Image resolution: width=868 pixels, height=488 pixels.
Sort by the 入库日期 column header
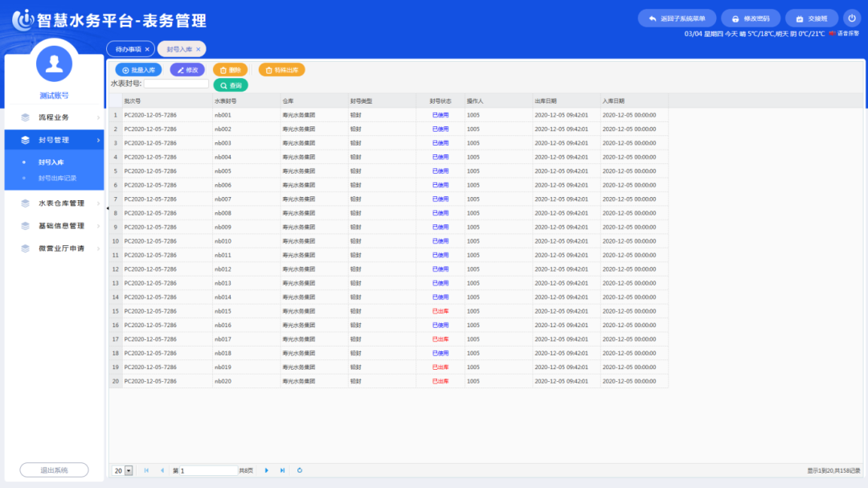click(x=634, y=100)
